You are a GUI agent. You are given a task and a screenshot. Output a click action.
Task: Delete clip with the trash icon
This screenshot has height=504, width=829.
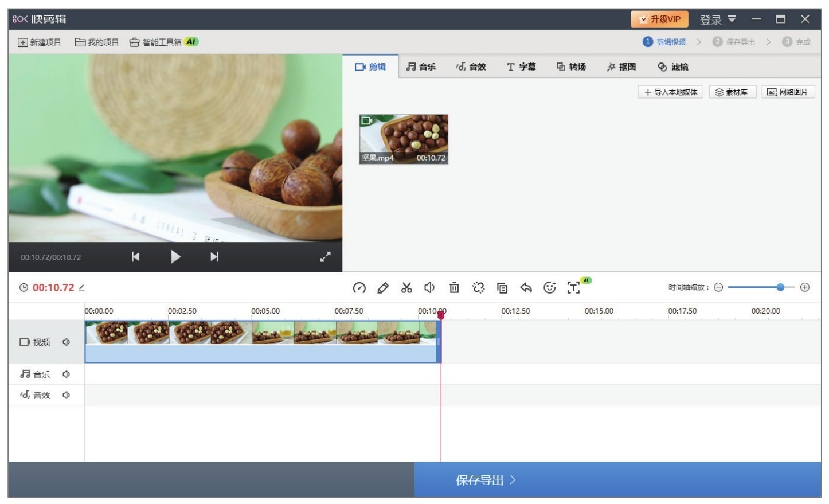point(454,288)
